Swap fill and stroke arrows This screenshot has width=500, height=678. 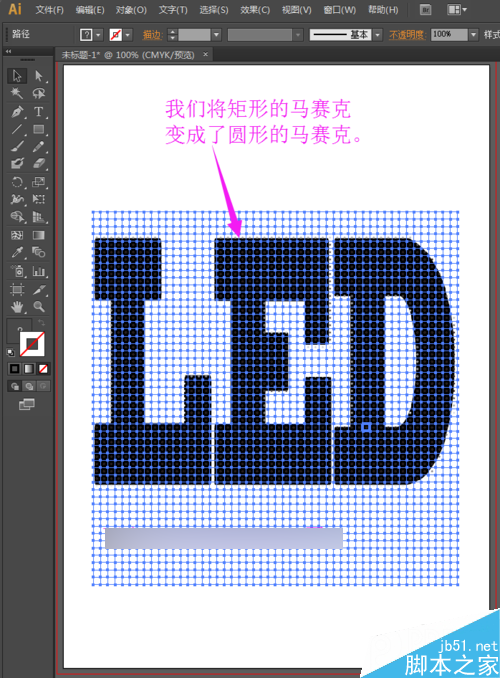(41, 323)
